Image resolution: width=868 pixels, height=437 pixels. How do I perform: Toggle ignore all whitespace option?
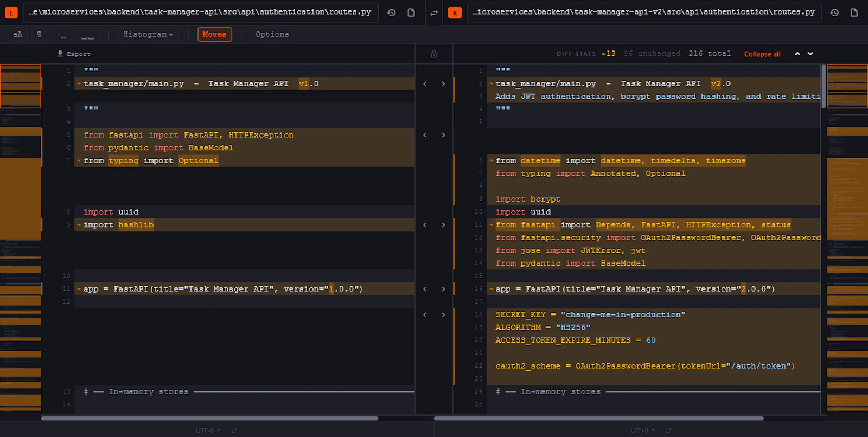pos(87,34)
